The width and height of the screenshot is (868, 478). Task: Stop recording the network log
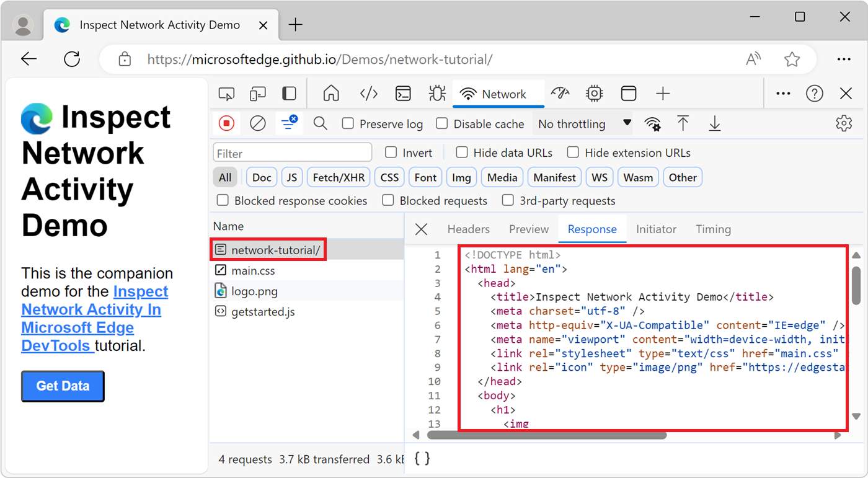click(x=226, y=123)
